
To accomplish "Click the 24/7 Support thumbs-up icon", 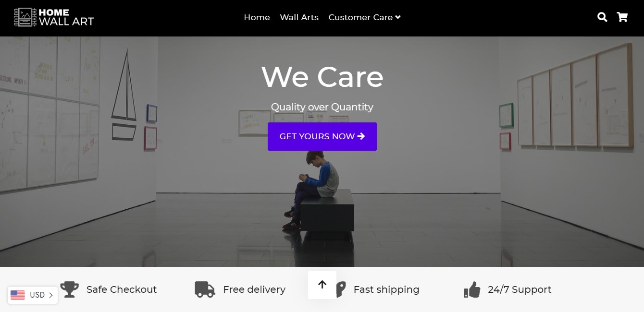I will click(x=472, y=289).
